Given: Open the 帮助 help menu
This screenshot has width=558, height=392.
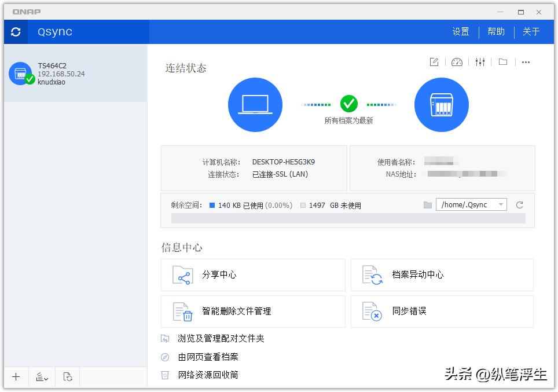Looking at the screenshot, I should [x=496, y=32].
